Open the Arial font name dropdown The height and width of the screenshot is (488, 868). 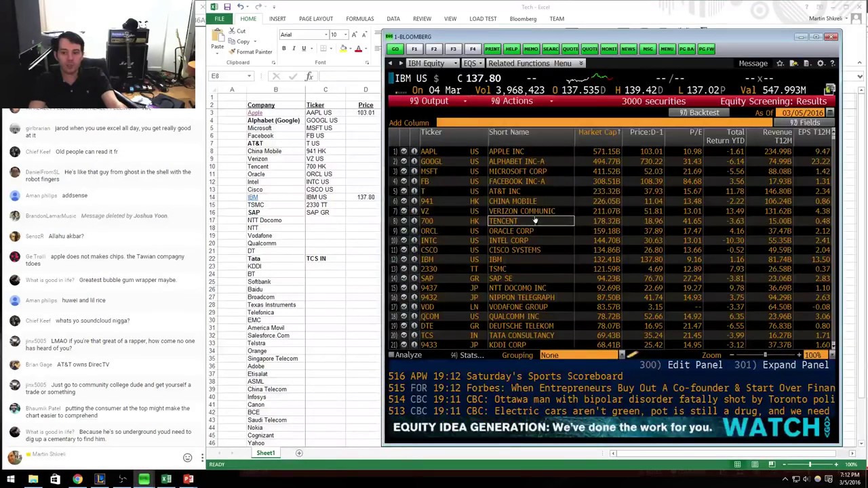325,35
